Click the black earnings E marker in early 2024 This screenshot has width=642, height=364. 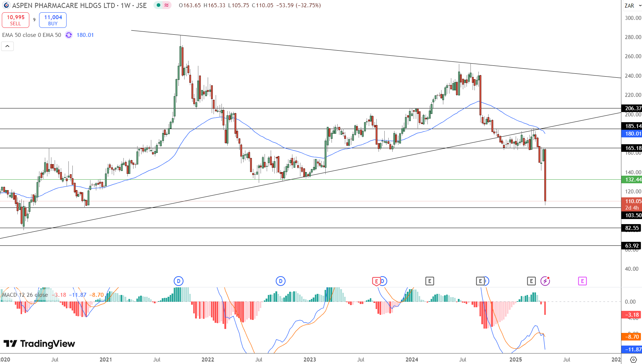tap(430, 281)
